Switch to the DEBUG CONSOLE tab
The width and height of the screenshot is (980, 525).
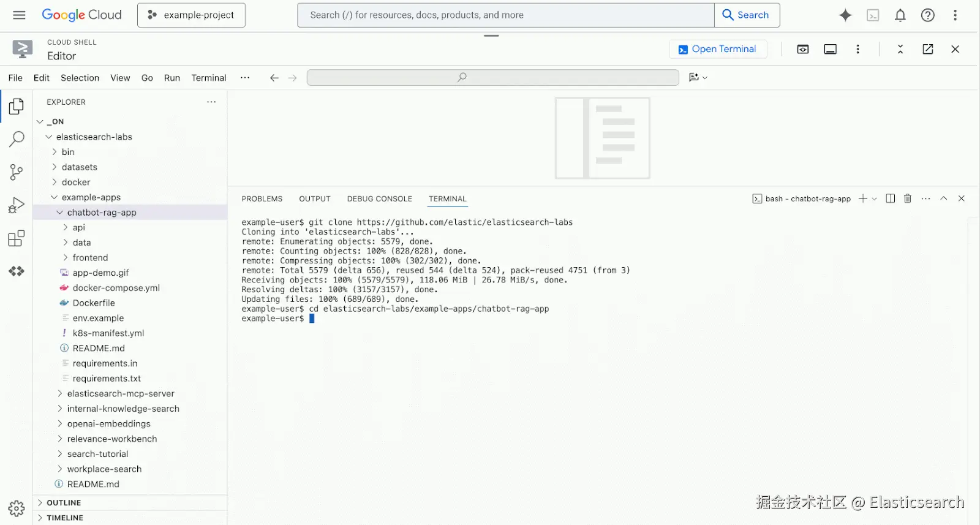click(x=380, y=199)
